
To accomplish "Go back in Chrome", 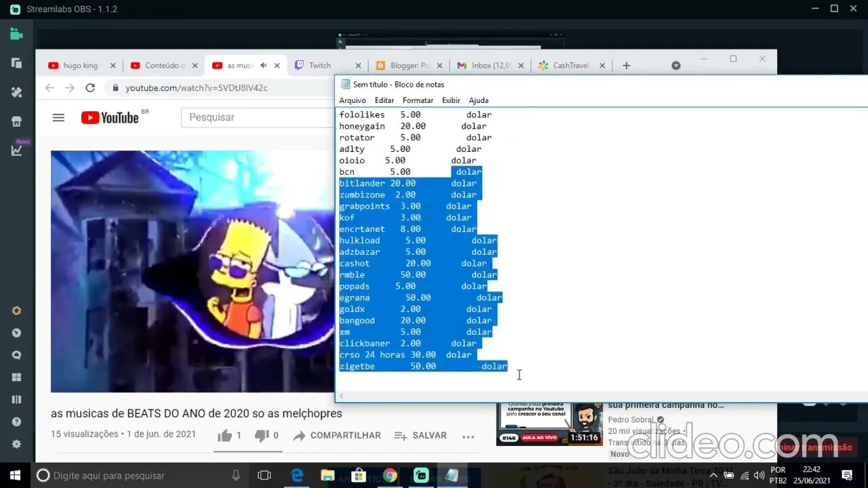I will (50, 88).
